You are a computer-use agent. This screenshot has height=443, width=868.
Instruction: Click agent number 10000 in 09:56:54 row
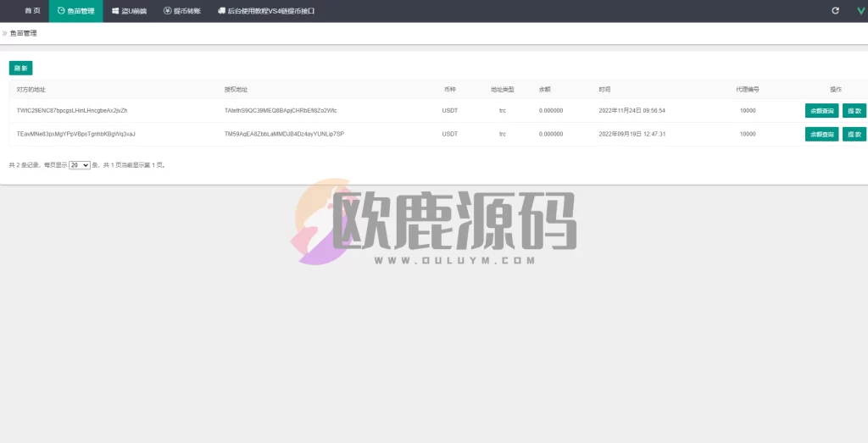748,111
